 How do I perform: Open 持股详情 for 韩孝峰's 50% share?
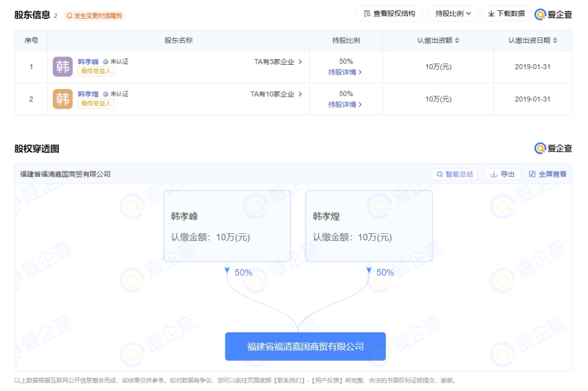345,72
